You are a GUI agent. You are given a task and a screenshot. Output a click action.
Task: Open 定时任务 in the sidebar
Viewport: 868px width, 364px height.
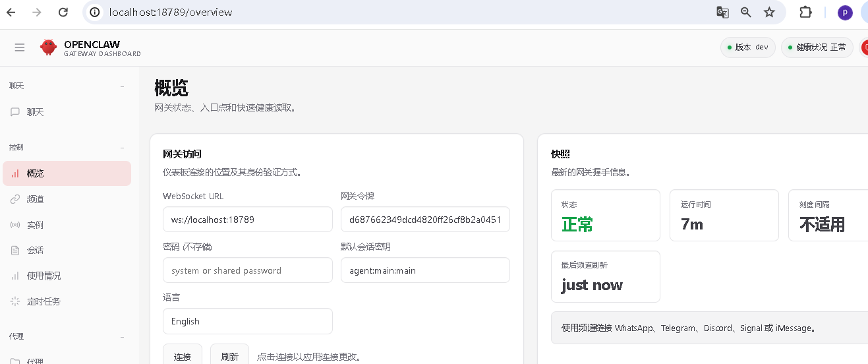(43, 301)
